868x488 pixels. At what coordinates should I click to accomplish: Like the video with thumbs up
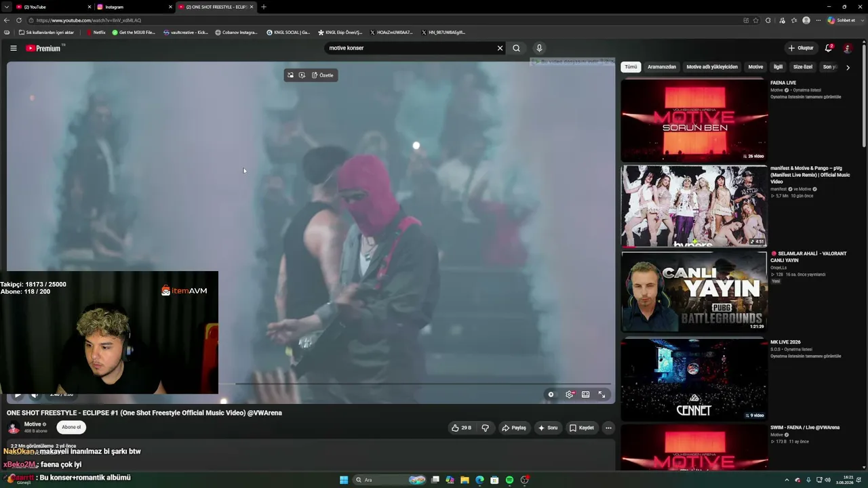462,428
